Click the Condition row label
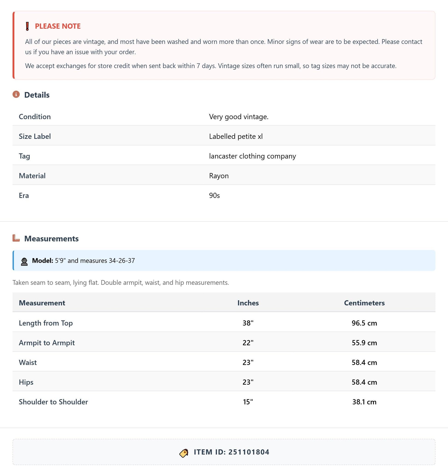This screenshot has width=448, height=476. coord(35,117)
